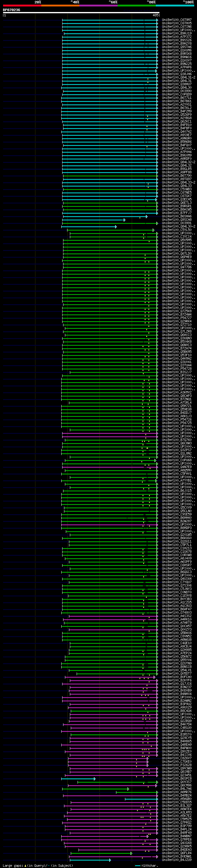
Task: Select the UniRef100_P54728 label
Action: (x=176, y=369)
